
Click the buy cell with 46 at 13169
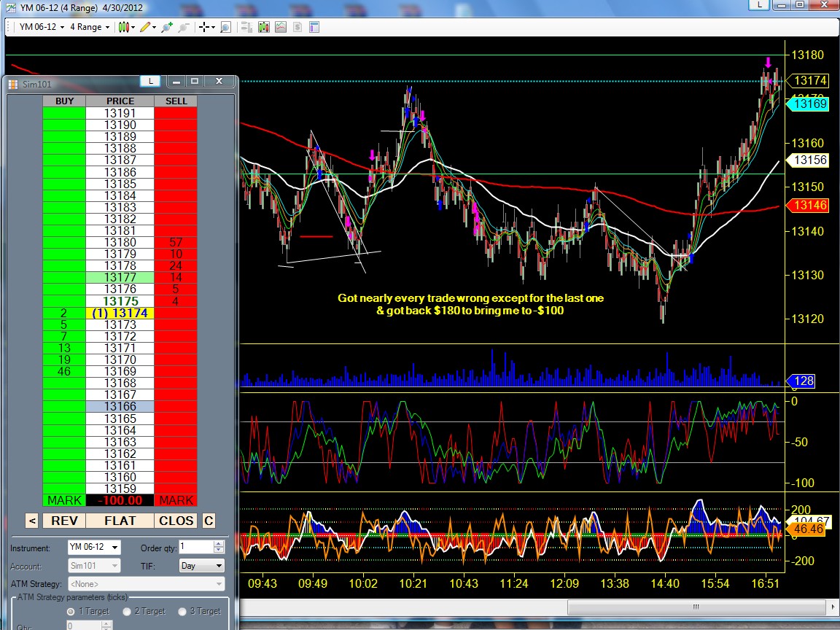[64, 371]
